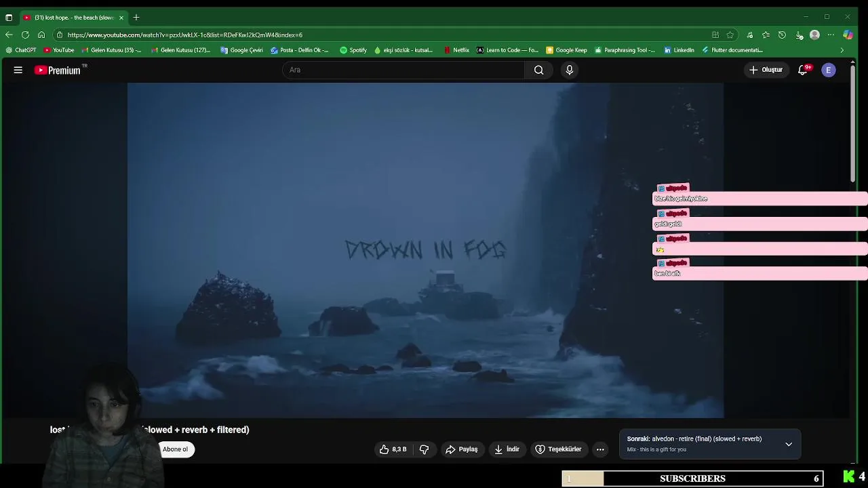This screenshot has height=488, width=868.
Task: Open Paraphrasing Tool bookmark
Action: [625, 50]
